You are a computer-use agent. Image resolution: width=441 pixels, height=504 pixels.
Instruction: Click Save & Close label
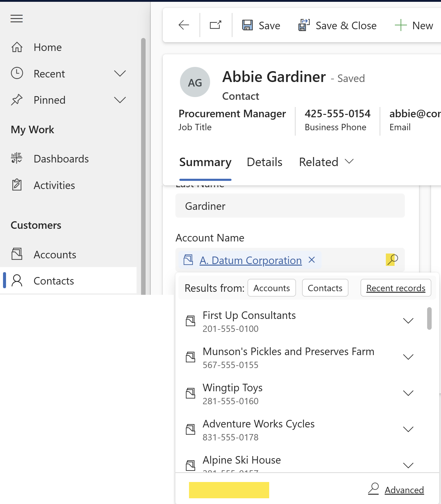[346, 26]
